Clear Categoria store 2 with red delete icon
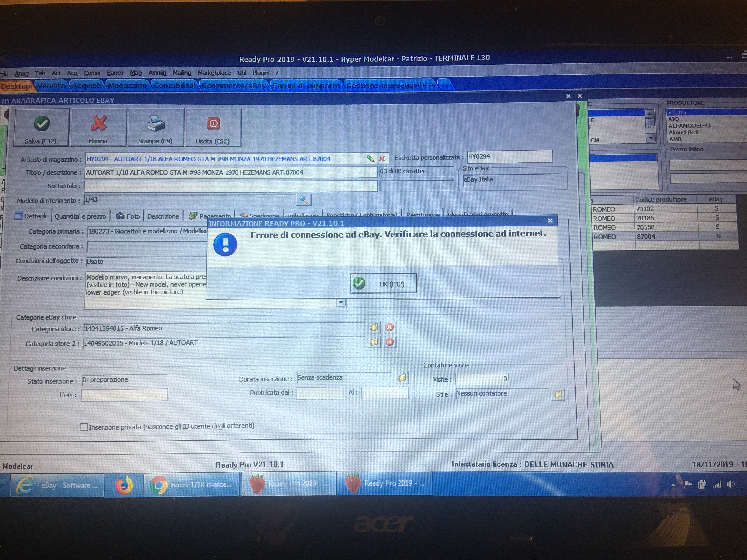This screenshot has height=560, width=747. pos(389,342)
